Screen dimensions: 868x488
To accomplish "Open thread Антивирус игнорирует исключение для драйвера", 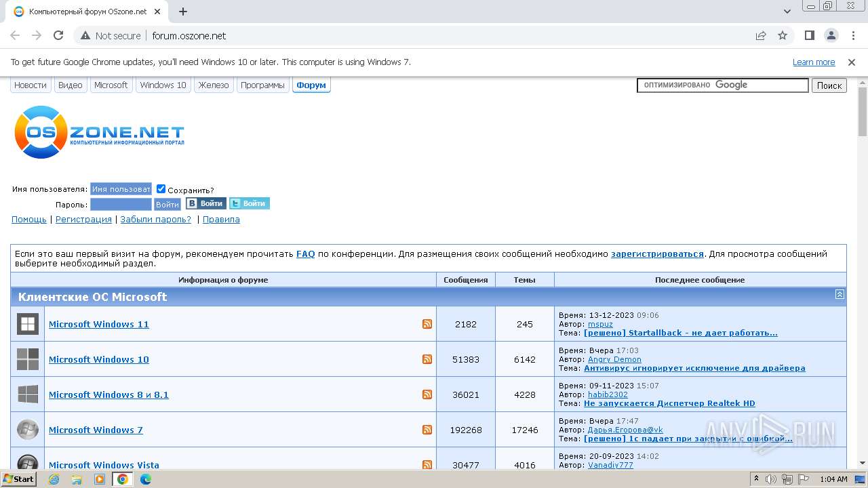I will pos(694,368).
